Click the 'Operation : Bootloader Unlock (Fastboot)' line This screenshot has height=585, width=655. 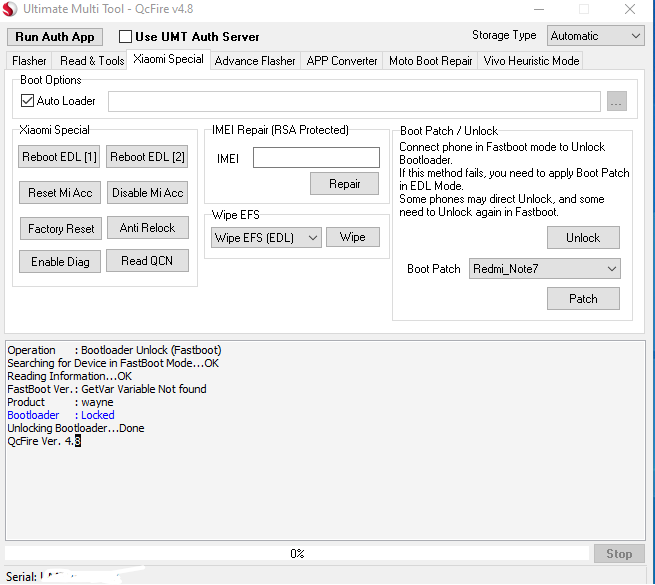click(114, 350)
